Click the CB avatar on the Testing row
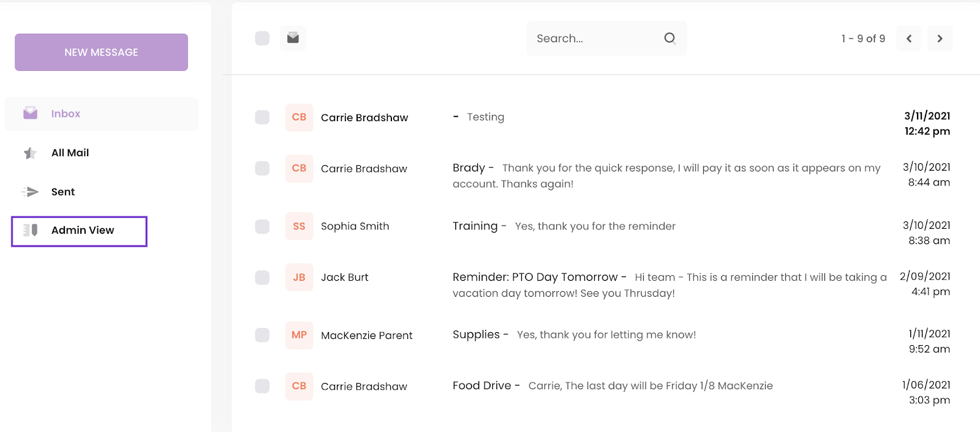Viewport: 980px width, 432px height. [x=299, y=117]
